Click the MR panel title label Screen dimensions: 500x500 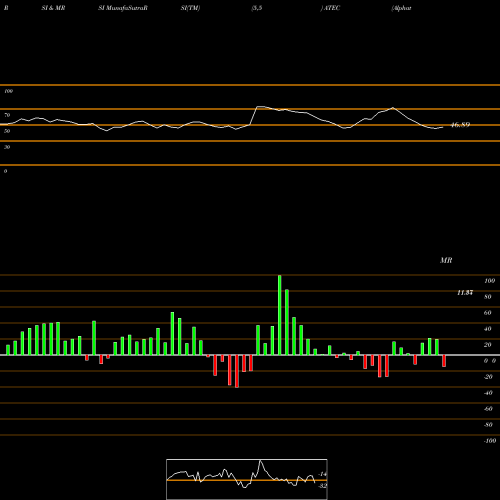[x=446, y=260]
